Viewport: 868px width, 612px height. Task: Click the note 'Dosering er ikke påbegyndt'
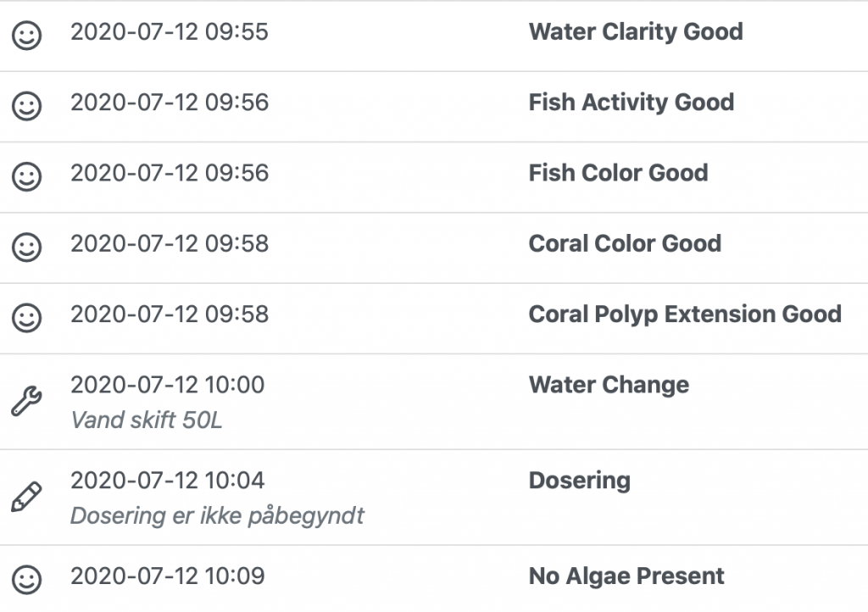coord(217,516)
